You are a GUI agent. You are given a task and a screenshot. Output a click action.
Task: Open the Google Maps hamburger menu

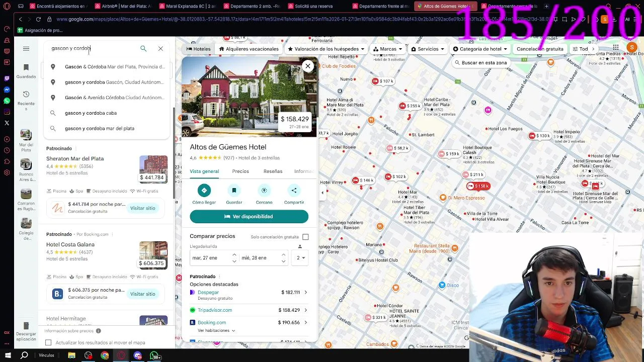(26, 49)
